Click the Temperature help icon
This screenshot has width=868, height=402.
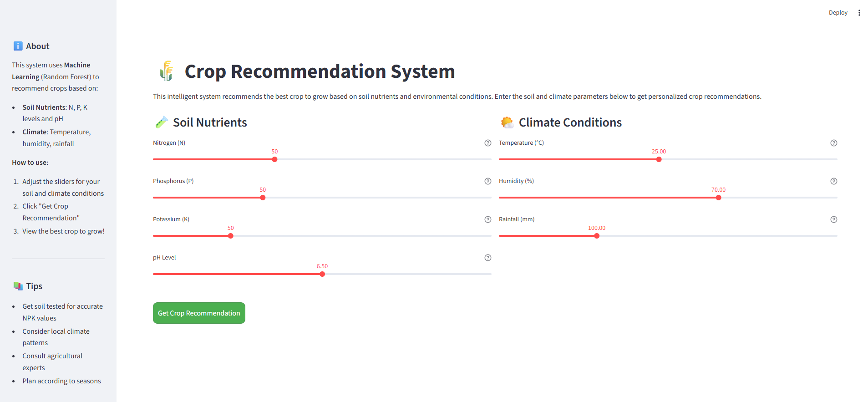click(x=834, y=143)
